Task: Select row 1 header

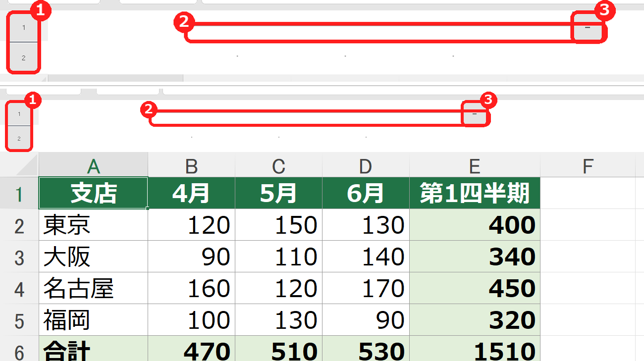Action: point(19,193)
